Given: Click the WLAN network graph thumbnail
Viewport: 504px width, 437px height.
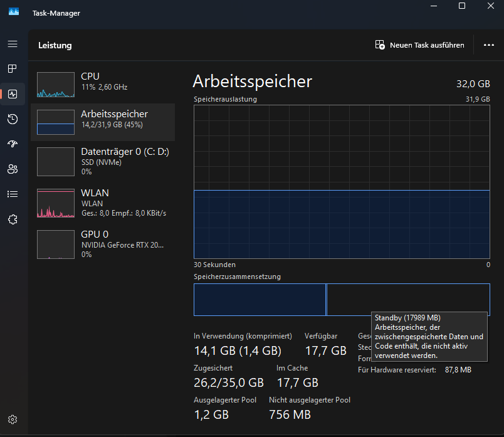Looking at the screenshot, I should [56, 203].
